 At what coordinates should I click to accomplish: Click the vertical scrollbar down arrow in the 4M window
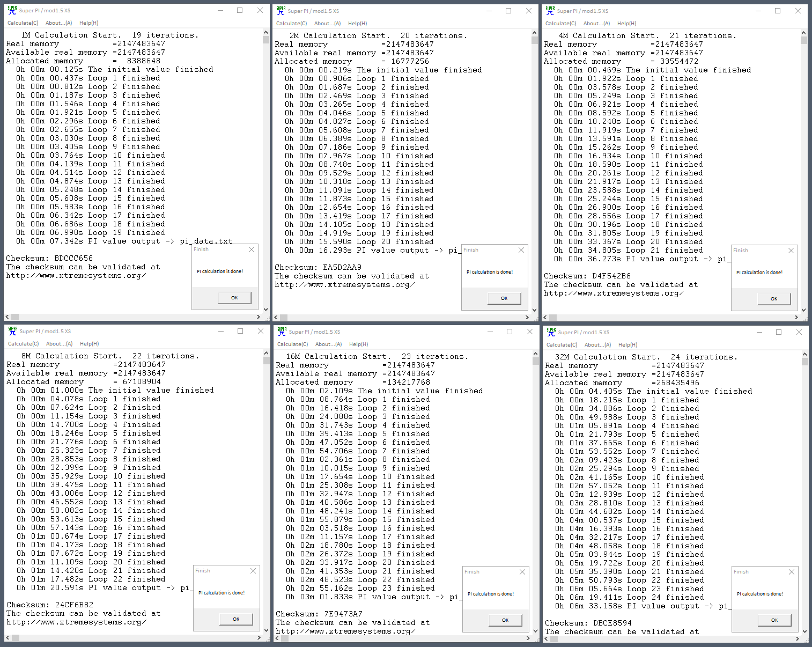[804, 310]
